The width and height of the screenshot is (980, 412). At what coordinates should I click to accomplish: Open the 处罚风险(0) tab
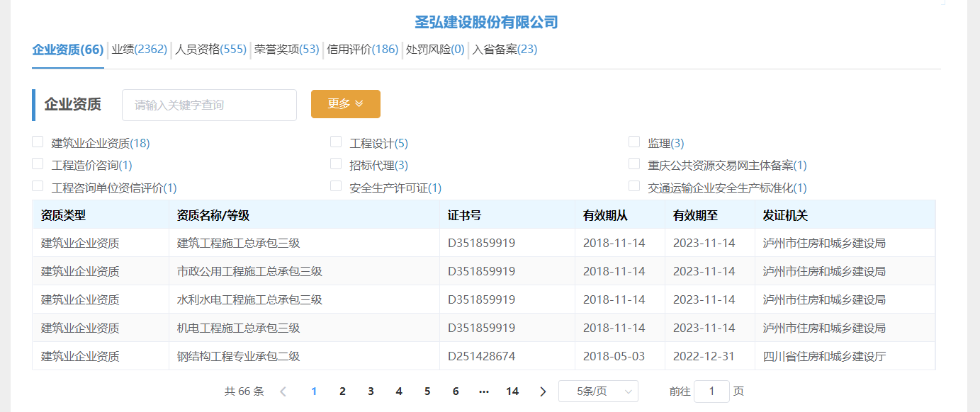435,50
